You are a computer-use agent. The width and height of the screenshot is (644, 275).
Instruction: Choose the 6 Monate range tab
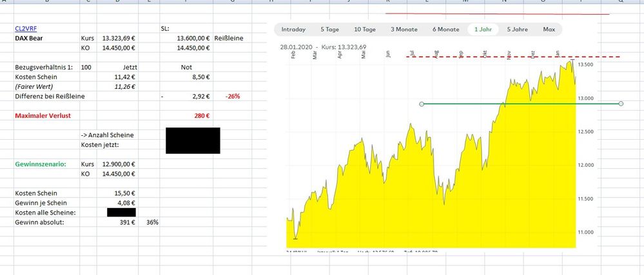coord(445,29)
